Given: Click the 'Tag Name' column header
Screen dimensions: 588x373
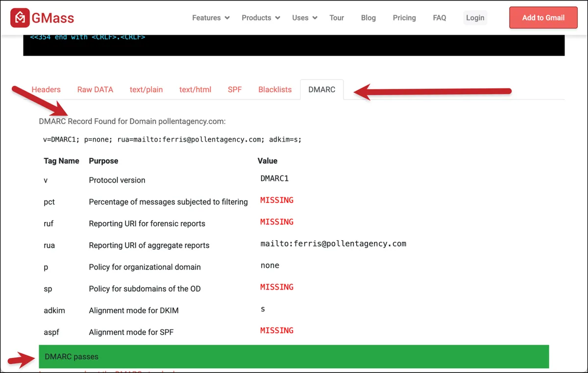Looking at the screenshot, I should [61, 161].
